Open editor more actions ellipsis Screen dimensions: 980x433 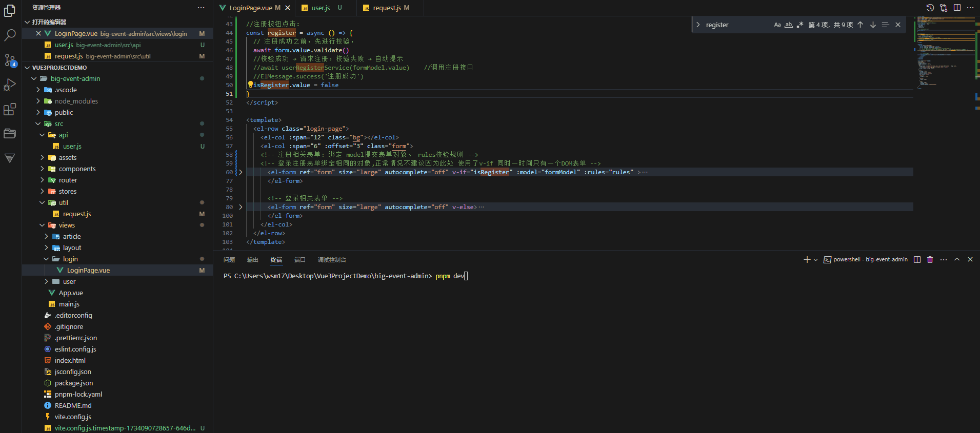point(970,8)
